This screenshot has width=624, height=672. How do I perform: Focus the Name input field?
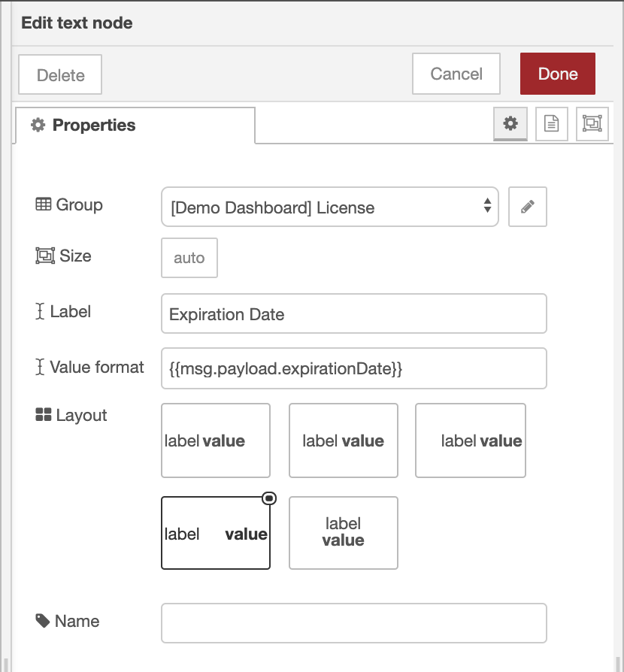click(x=354, y=623)
